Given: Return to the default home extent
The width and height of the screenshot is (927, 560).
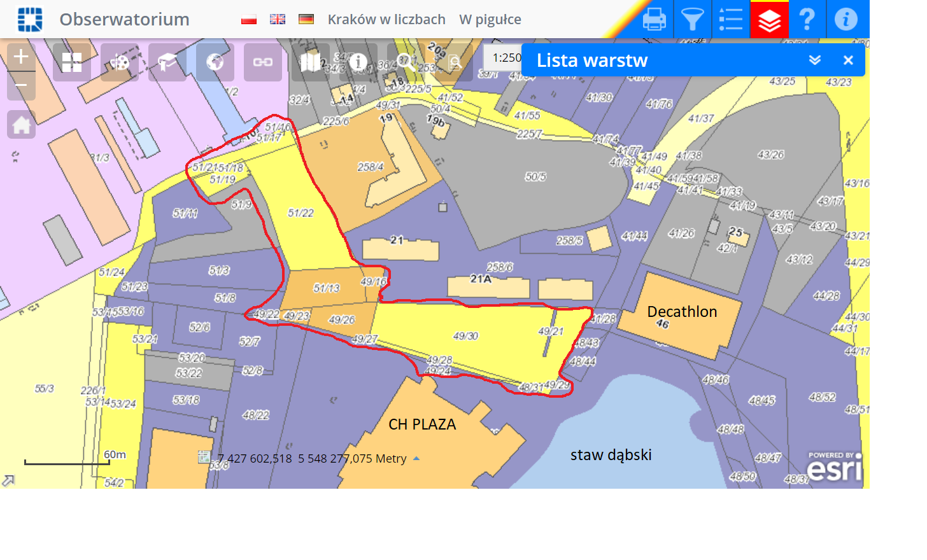Looking at the screenshot, I should click(21, 125).
